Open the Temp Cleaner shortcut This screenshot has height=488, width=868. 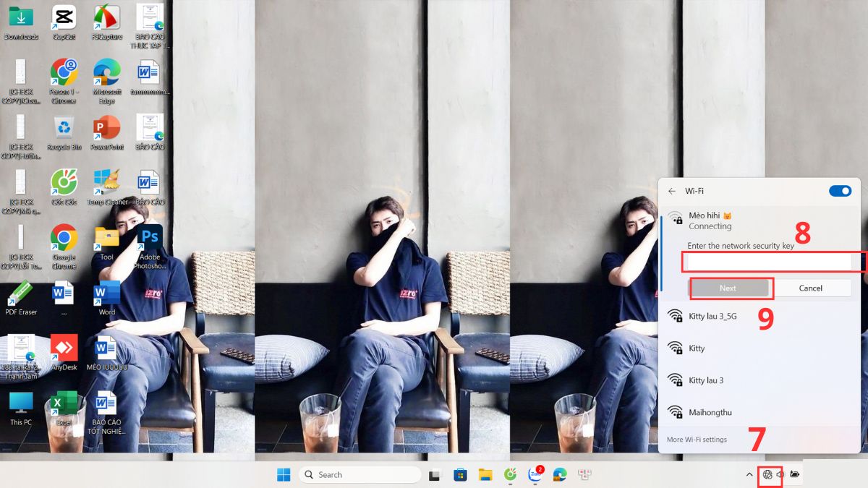click(x=107, y=187)
